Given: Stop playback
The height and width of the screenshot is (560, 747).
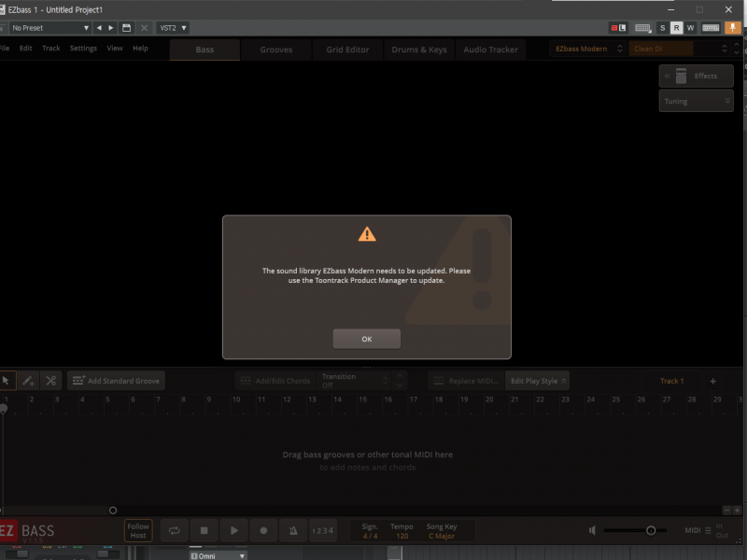Looking at the screenshot, I should [x=204, y=530].
